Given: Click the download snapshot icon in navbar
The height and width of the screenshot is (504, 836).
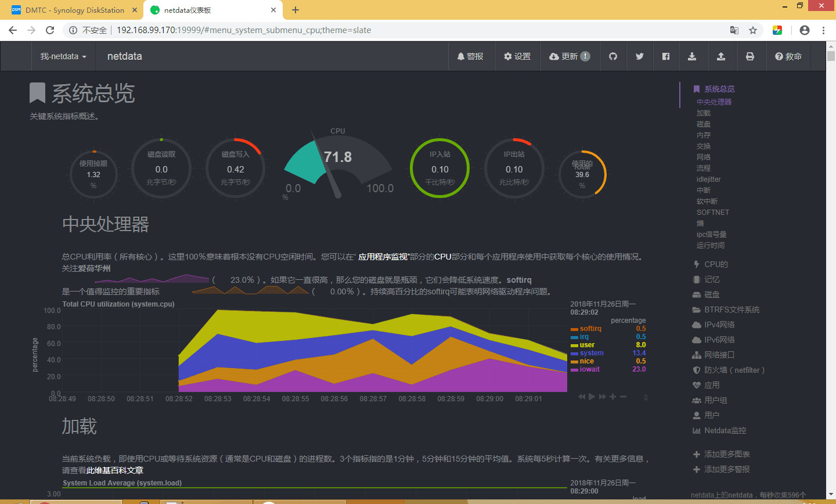Looking at the screenshot, I should 692,56.
